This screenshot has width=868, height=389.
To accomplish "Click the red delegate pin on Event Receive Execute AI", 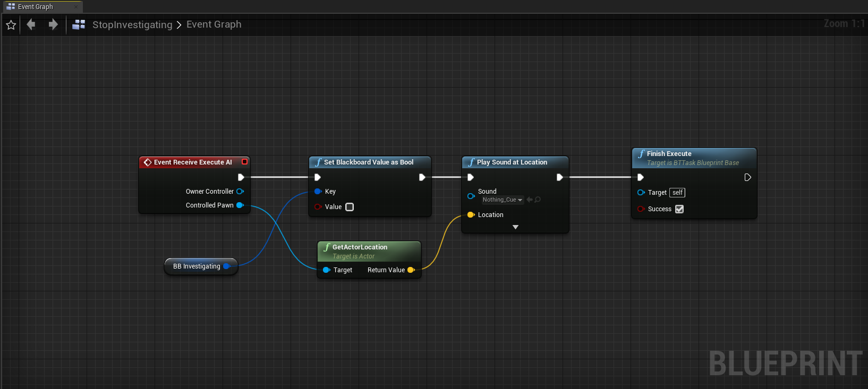I will (244, 162).
